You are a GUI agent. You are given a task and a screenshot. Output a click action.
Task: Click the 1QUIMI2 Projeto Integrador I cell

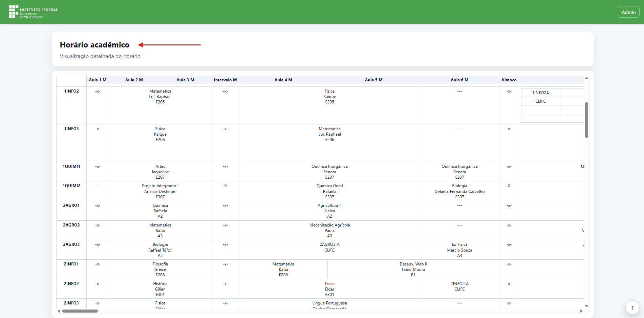click(x=160, y=191)
